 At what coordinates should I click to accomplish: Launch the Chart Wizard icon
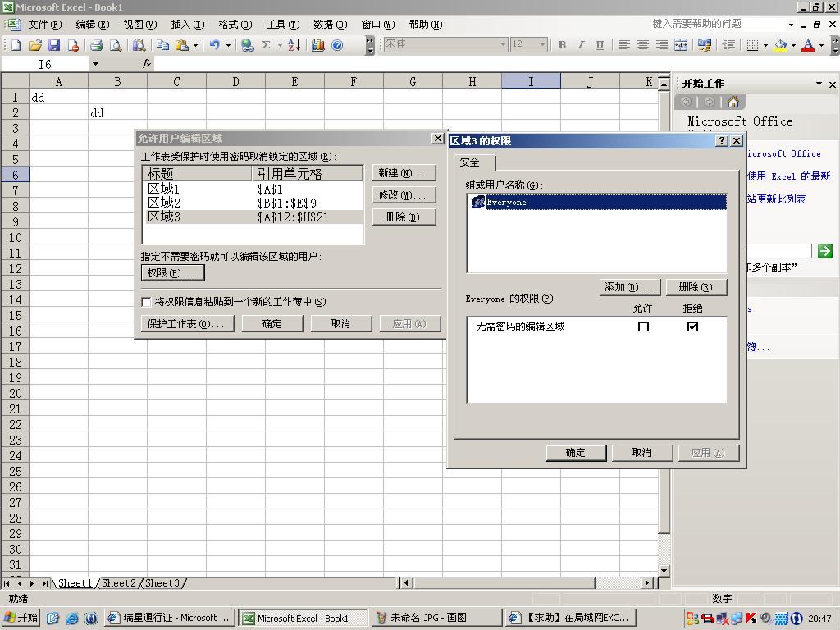(318, 46)
